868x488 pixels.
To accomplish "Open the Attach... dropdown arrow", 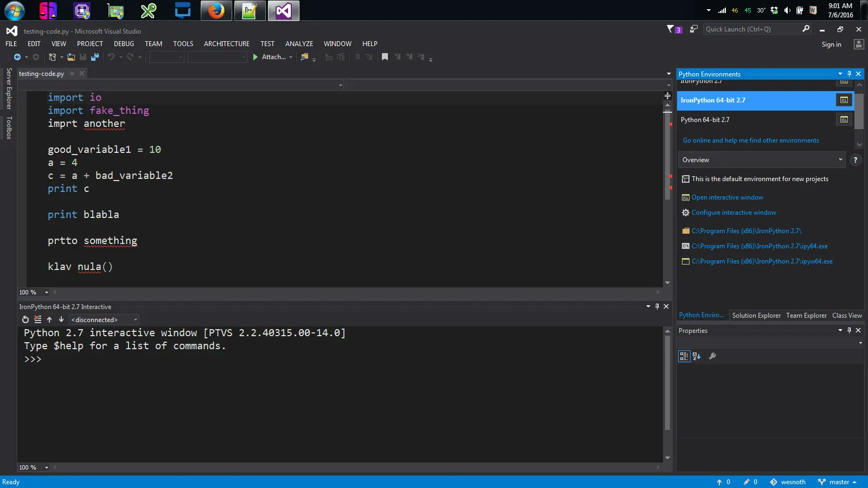I will [x=291, y=57].
